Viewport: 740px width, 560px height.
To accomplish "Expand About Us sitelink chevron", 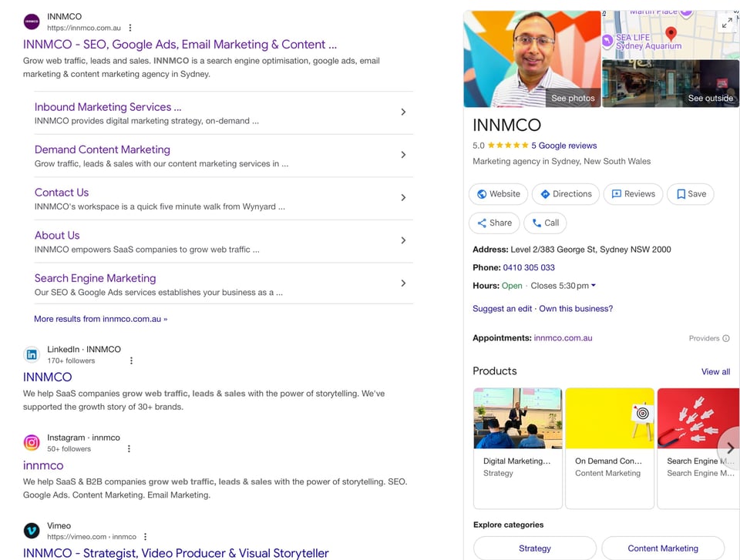I will [403, 240].
